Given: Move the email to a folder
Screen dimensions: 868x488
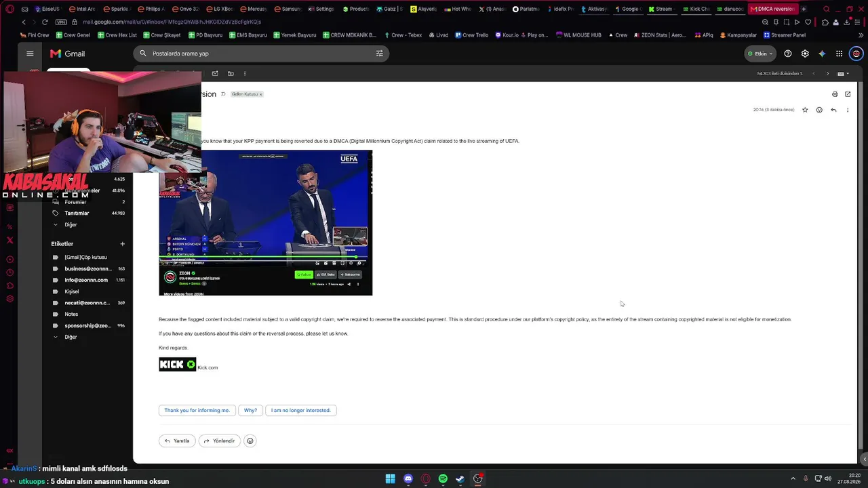Looking at the screenshot, I should [231, 73].
